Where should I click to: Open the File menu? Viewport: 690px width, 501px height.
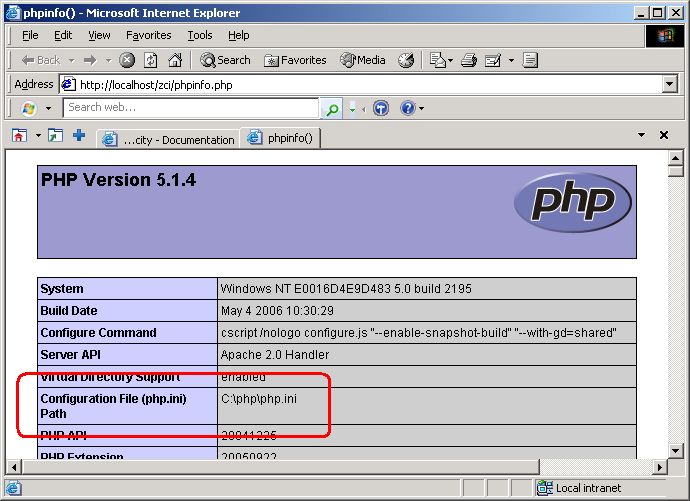tap(30, 35)
